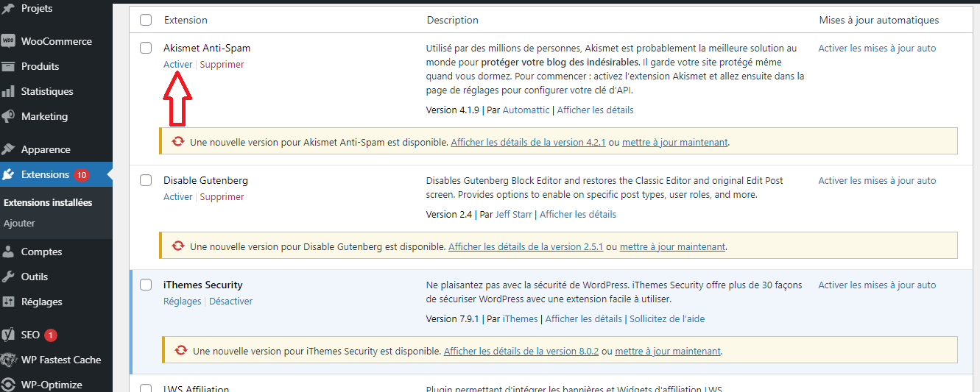The height and width of the screenshot is (392, 980).
Task: Open the WooCommerce menu
Action: [56, 41]
